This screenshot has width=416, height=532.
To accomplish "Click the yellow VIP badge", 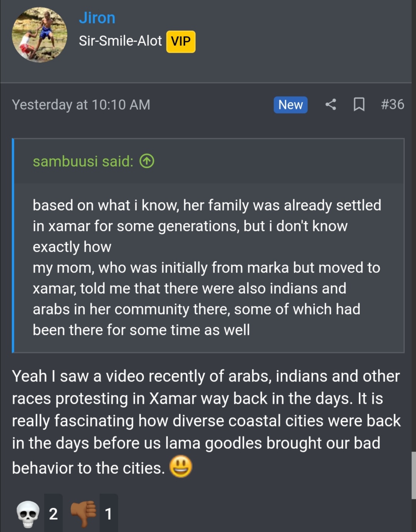I will pyautogui.click(x=181, y=41).
